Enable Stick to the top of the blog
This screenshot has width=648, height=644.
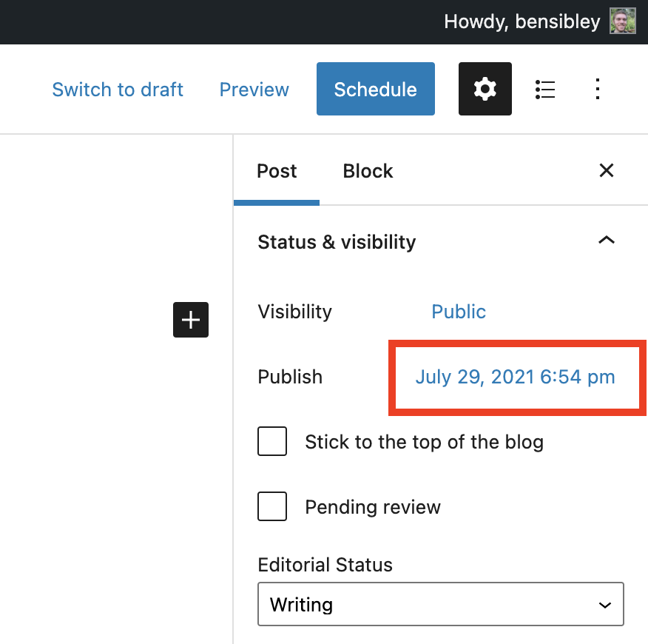click(272, 441)
